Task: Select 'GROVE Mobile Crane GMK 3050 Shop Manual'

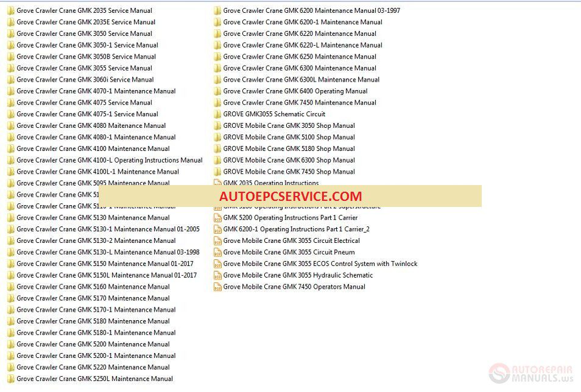Action: pyautogui.click(x=289, y=125)
